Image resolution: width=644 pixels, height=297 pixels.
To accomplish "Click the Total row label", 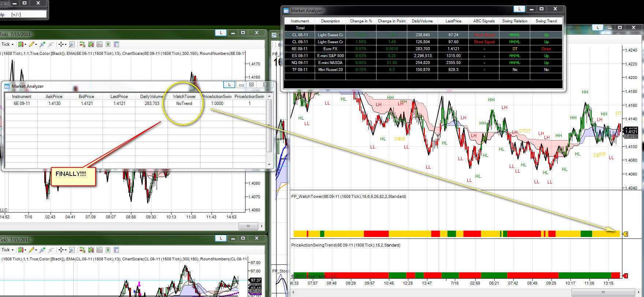I will coord(300,28).
